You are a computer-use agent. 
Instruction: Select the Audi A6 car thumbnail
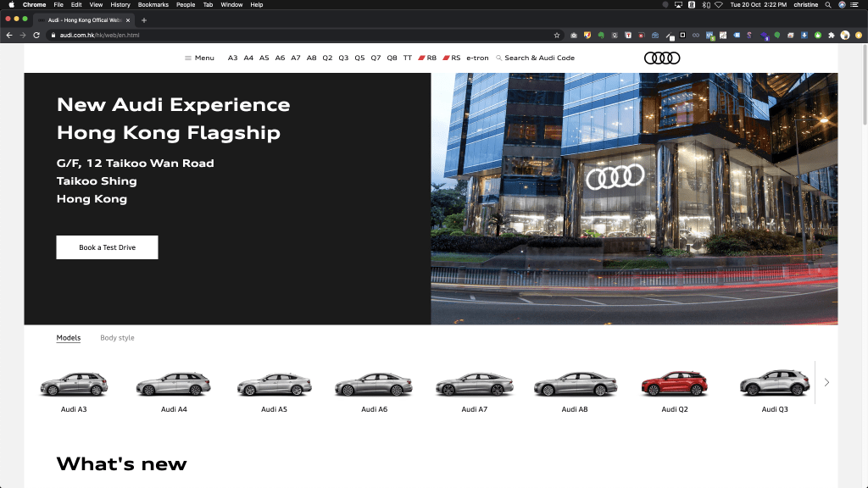click(x=374, y=384)
